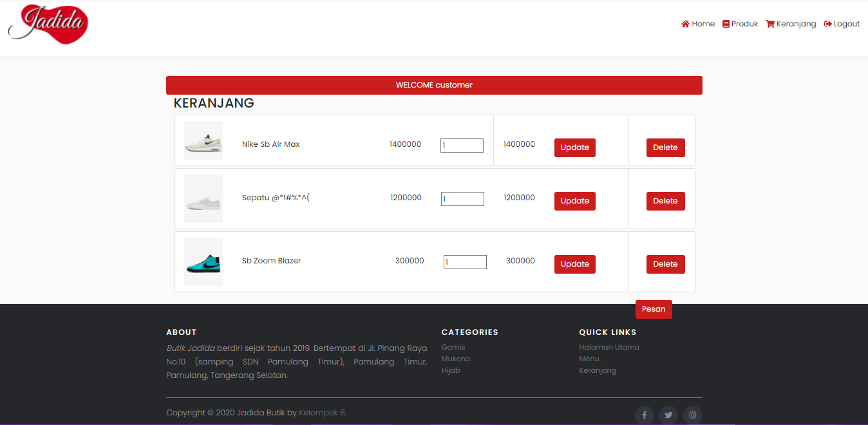Screen dimensions: 868x425
Task: Open Keranjang in the top navigation
Action: click(791, 24)
